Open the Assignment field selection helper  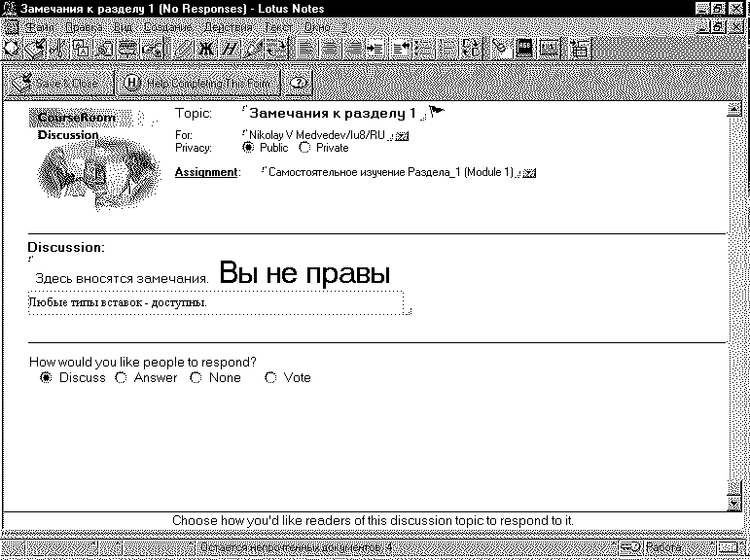530,173
